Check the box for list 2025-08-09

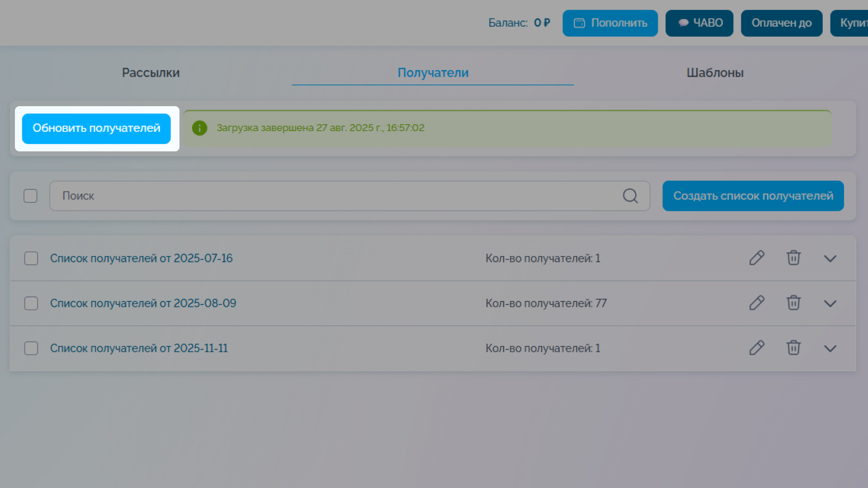31,303
